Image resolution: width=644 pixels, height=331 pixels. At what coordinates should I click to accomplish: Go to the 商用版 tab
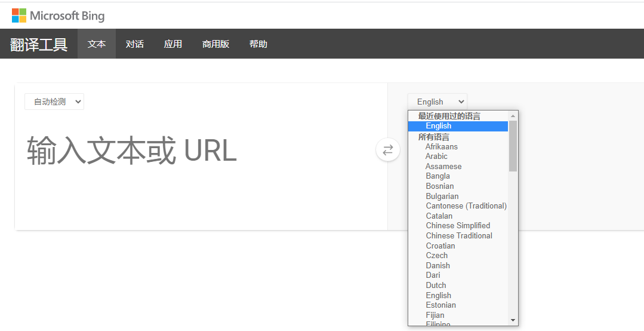215,44
